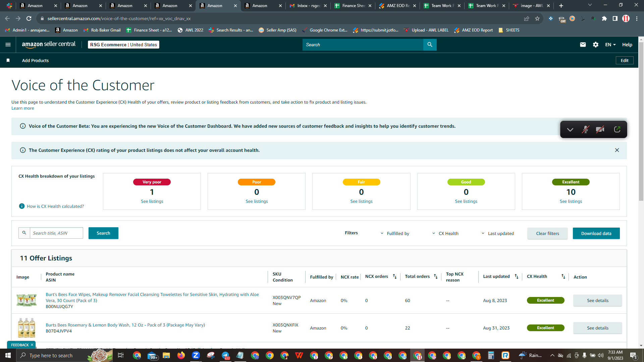The image size is (644, 362).
Task: Open the EN language dropdown
Action: point(610,45)
